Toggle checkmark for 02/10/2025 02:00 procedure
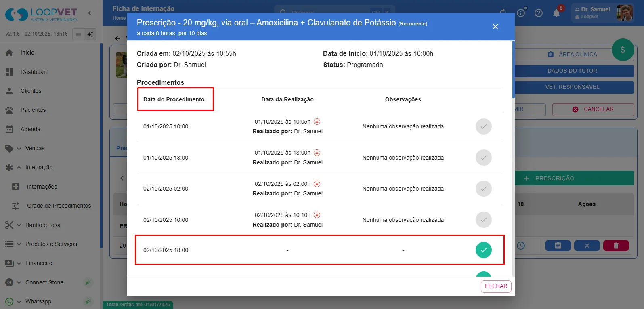Screen dimensions: 644x309 pos(484,189)
